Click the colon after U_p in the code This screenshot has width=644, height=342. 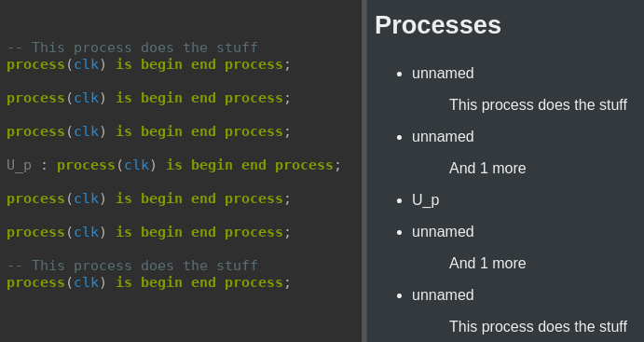[45, 166]
